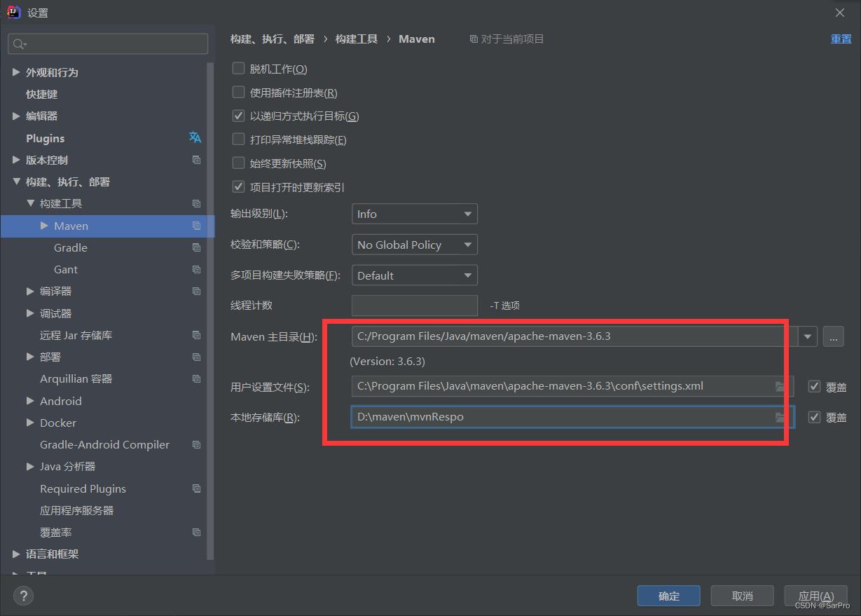The image size is (861, 616).
Task: Click 构建工具 in the breadcrumb
Action: pos(357,39)
